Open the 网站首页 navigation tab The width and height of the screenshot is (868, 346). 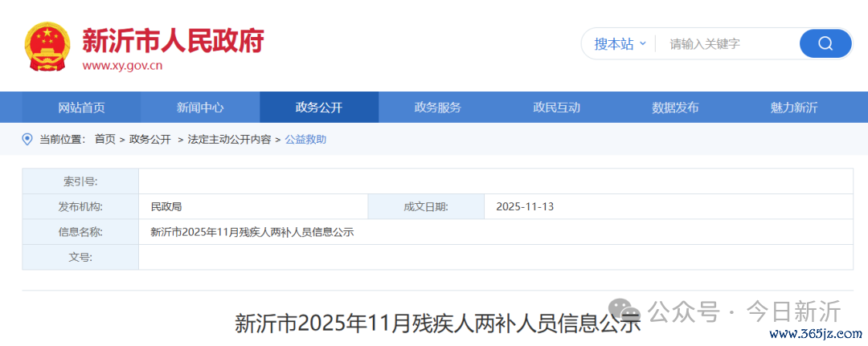tap(81, 108)
